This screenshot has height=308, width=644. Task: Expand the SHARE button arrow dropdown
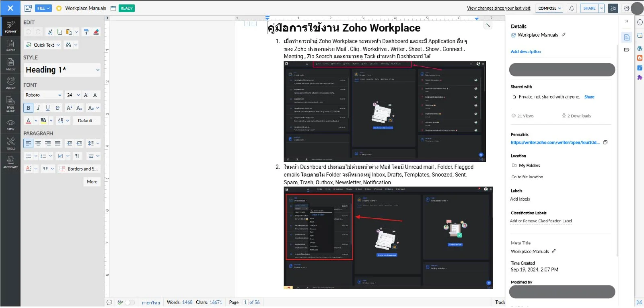(x=602, y=8)
